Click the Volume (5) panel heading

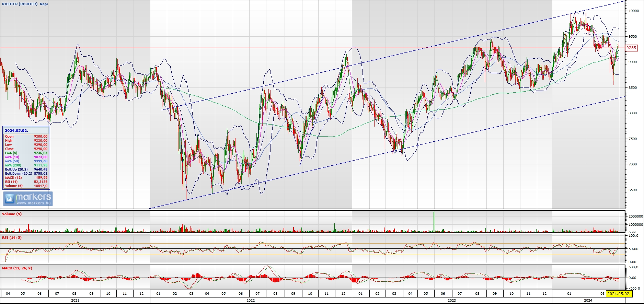pos(12,214)
